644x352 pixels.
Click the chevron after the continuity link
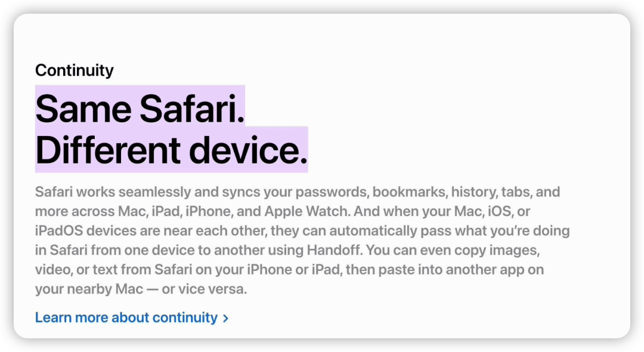point(225,318)
